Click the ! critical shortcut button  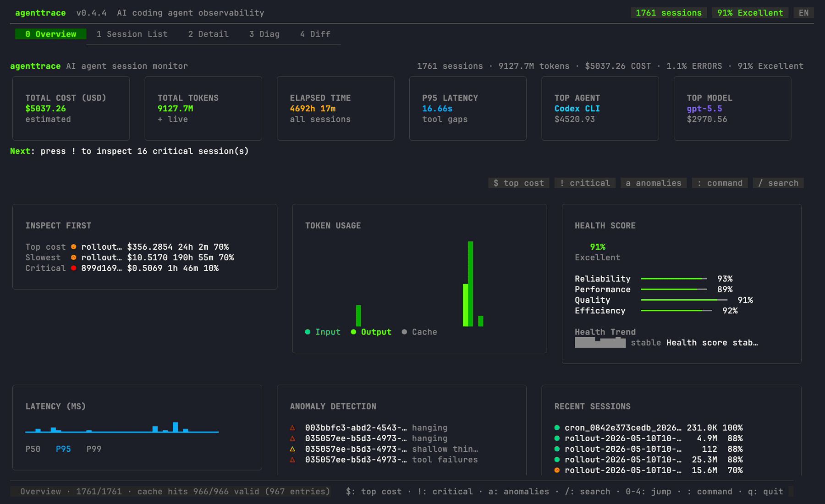584,183
